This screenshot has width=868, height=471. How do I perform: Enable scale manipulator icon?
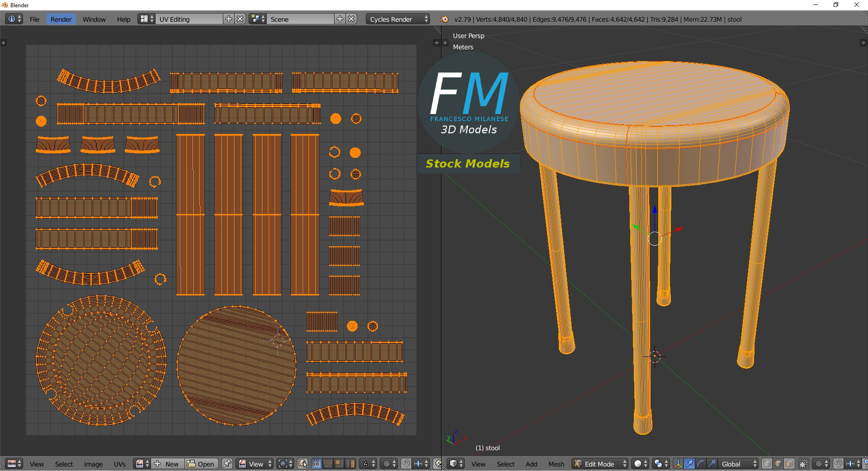click(712, 464)
